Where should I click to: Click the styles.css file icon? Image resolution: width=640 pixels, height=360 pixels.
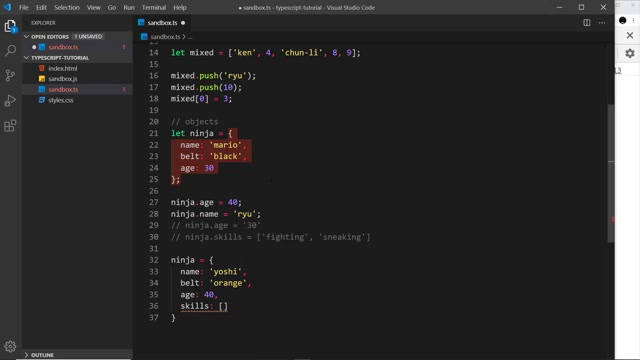42,100
